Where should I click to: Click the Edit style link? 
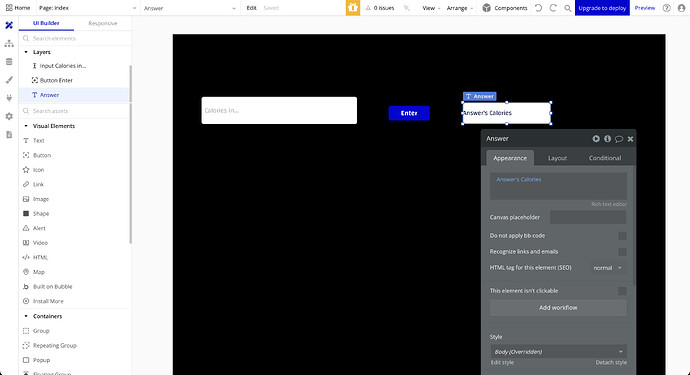click(x=502, y=363)
